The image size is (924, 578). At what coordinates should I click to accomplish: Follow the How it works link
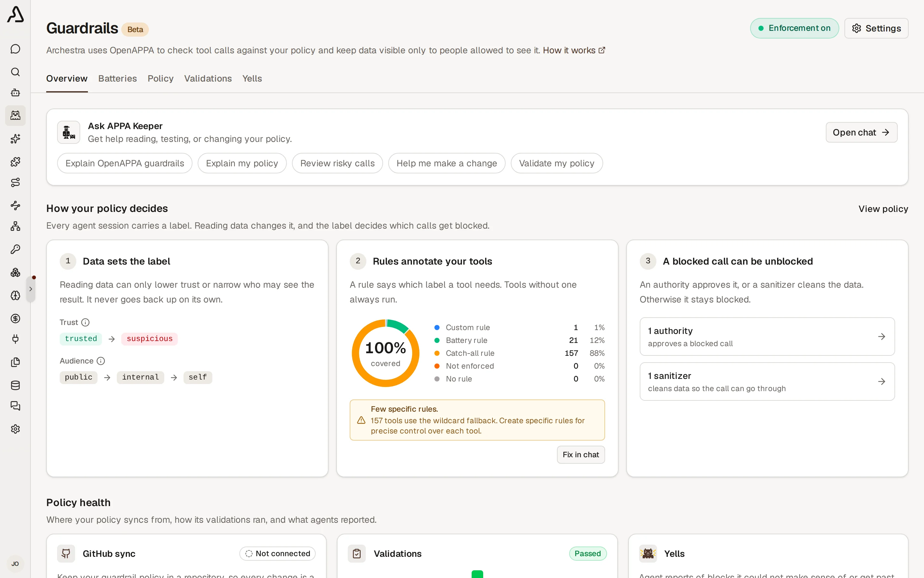(x=574, y=50)
